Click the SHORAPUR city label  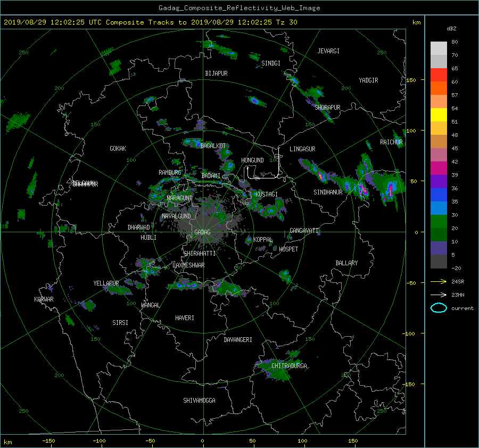(327, 107)
